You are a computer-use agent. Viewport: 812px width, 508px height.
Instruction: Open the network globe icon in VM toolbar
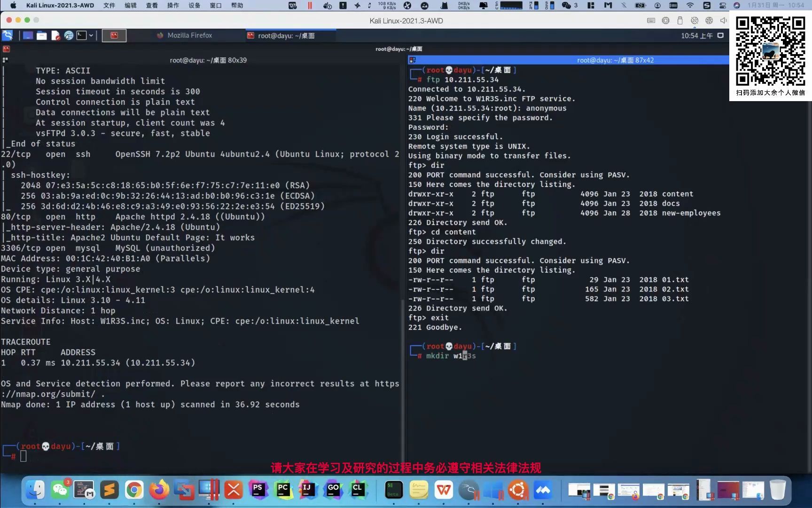click(x=709, y=20)
